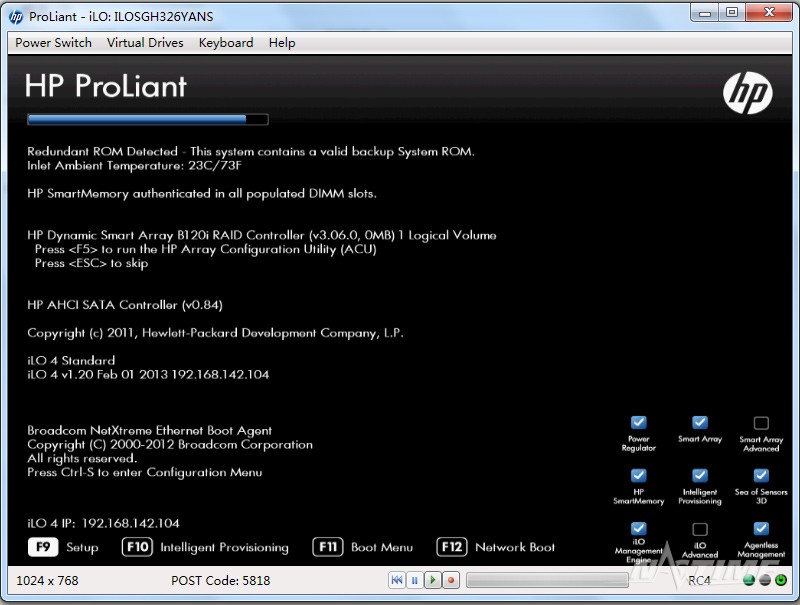
Task: Click the gray status indicator icon
Action: pos(765,580)
